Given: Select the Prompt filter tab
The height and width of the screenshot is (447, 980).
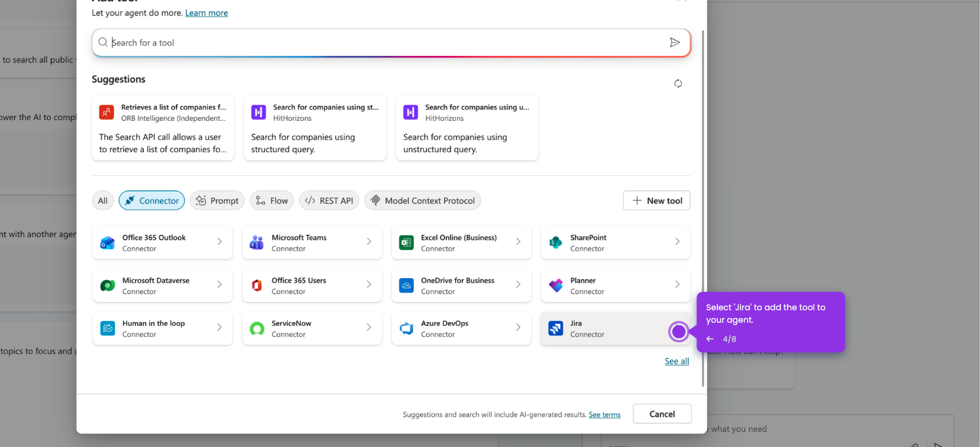Looking at the screenshot, I should [217, 200].
